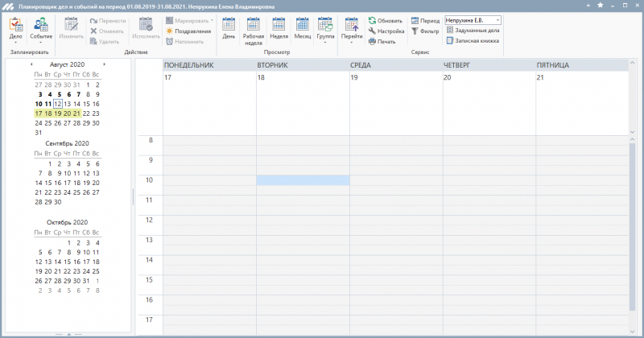Click the Изменить icon
The width and height of the screenshot is (644, 338).
pos(71,25)
